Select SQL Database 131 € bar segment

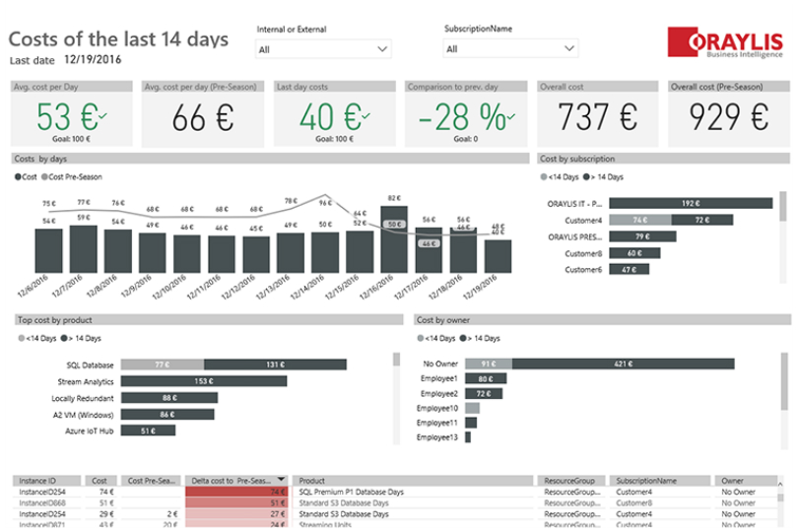click(275, 365)
